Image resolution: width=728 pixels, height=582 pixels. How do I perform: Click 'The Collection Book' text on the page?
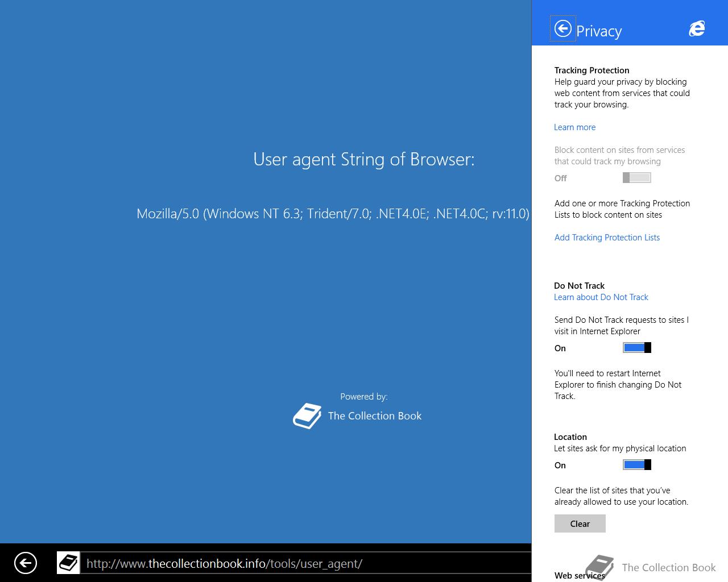tap(375, 416)
